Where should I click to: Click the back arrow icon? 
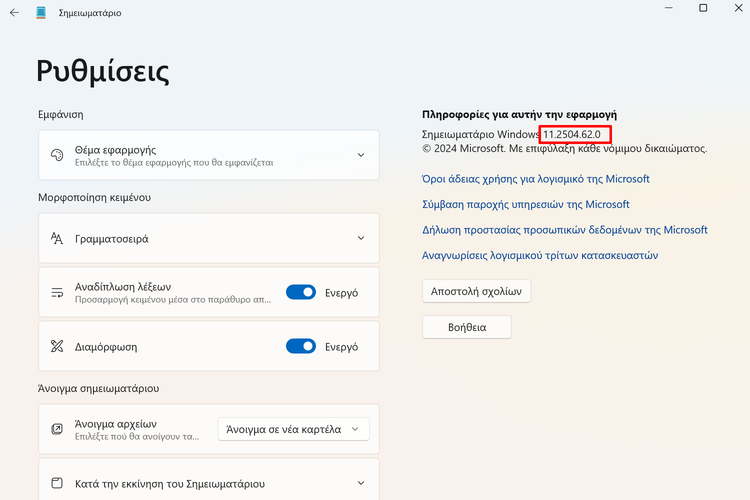pos(14,13)
